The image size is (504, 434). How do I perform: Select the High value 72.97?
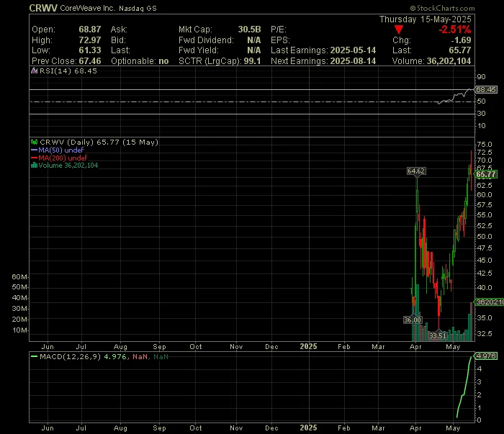(90, 40)
